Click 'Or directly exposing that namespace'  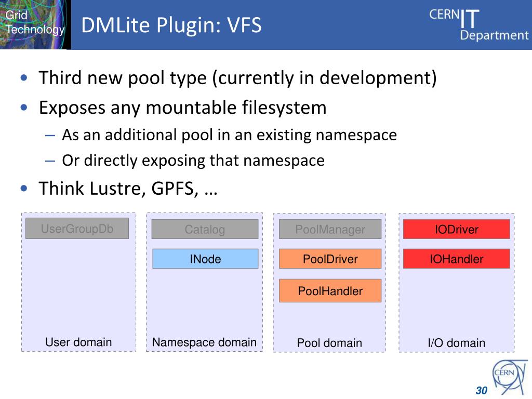tap(193, 160)
